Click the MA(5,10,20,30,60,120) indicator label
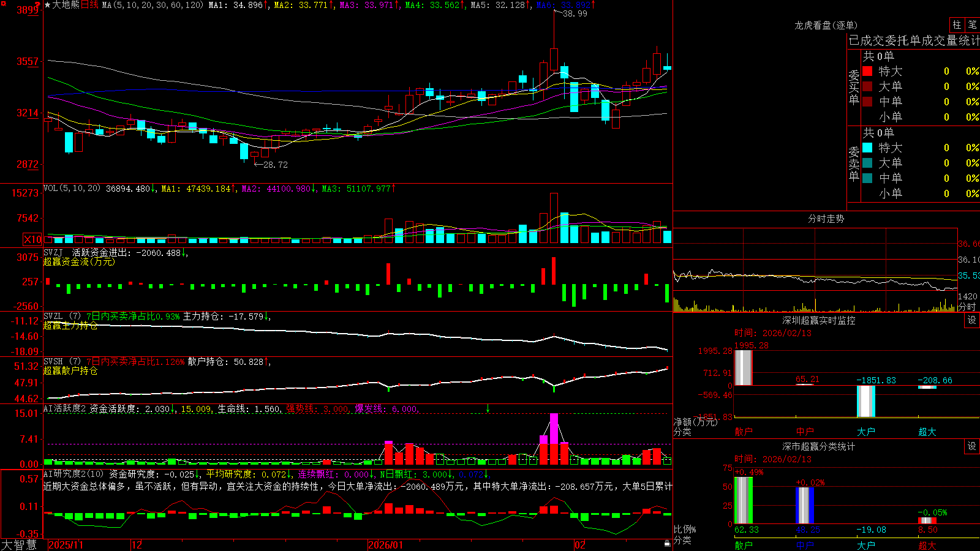 pyautogui.click(x=153, y=5)
